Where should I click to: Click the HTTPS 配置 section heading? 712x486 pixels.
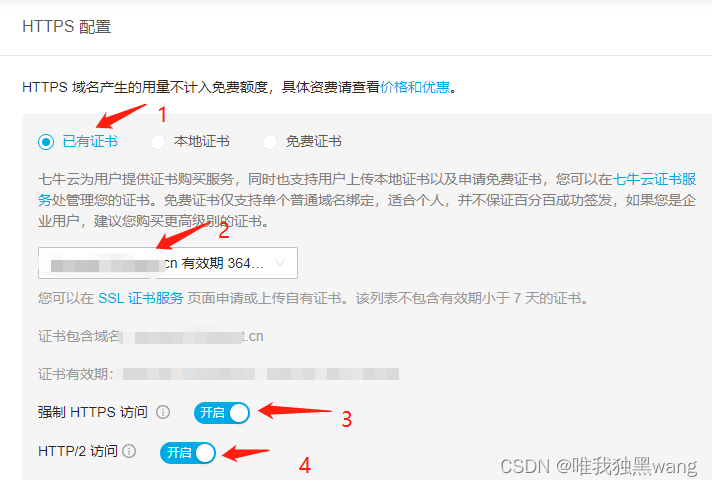(67, 27)
